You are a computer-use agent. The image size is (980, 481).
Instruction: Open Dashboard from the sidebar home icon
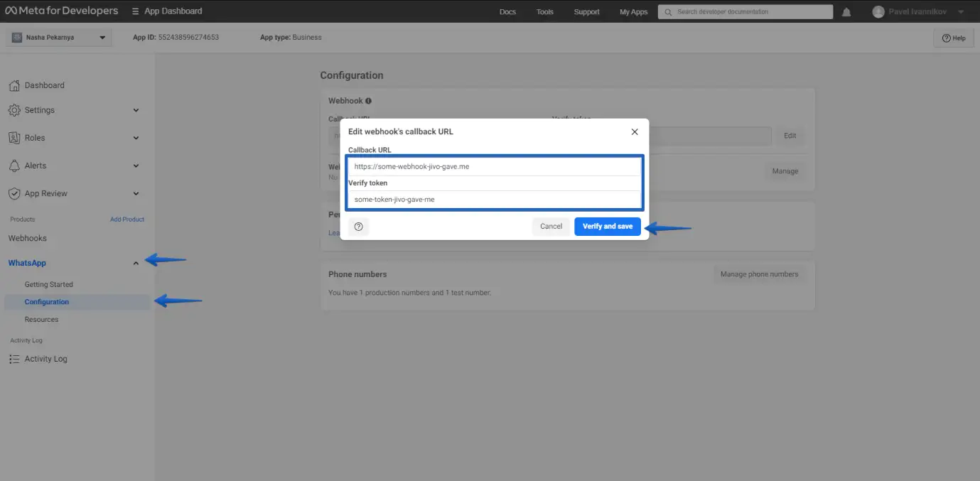coord(14,86)
